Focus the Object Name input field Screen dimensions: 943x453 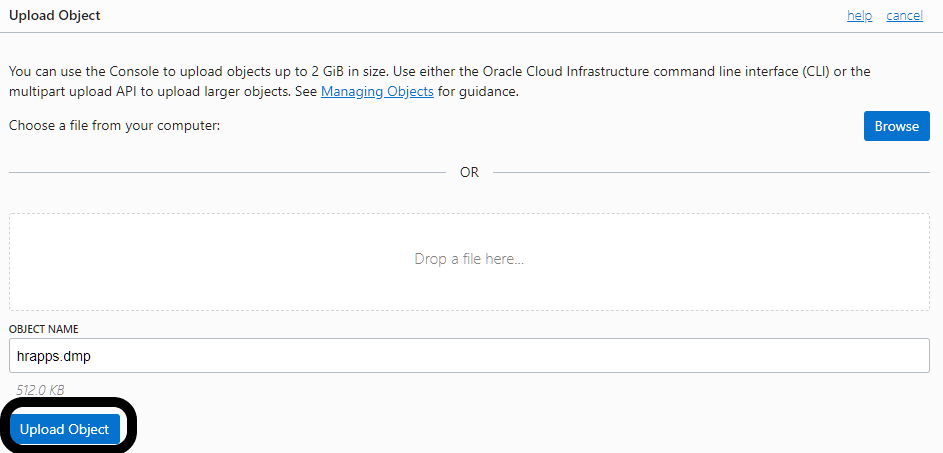[x=469, y=355]
